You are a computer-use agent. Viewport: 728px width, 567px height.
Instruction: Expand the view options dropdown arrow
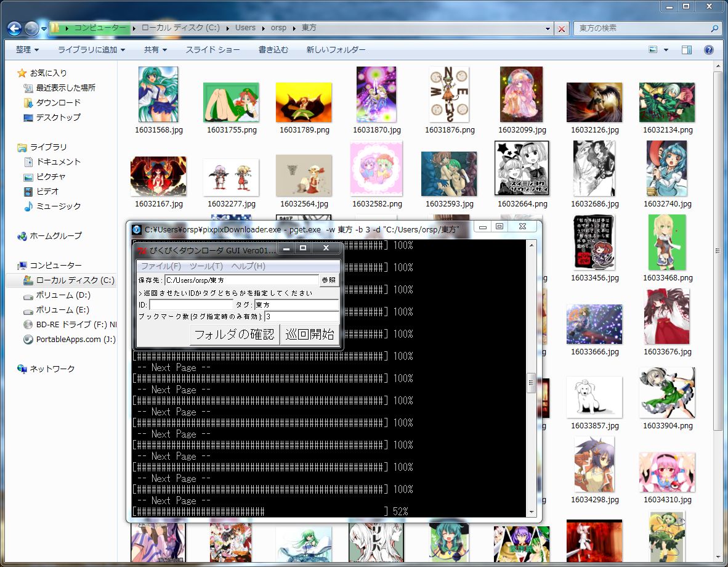(666, 50)
